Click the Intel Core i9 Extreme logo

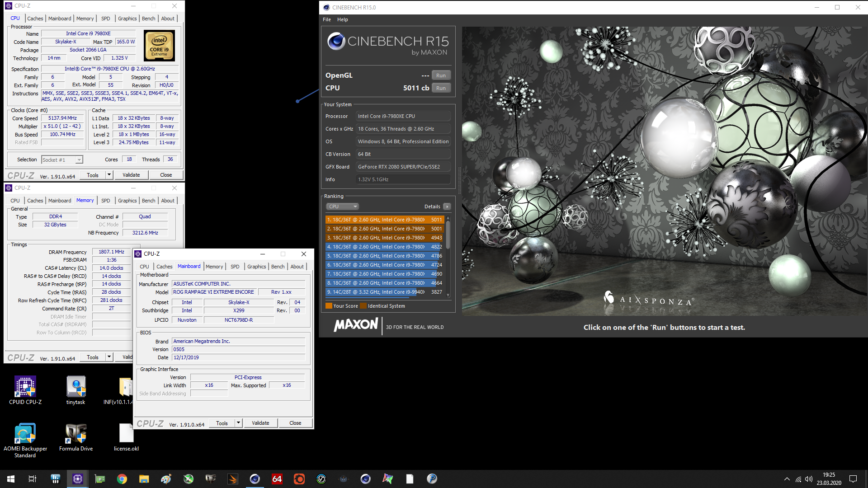pos(159,46)
